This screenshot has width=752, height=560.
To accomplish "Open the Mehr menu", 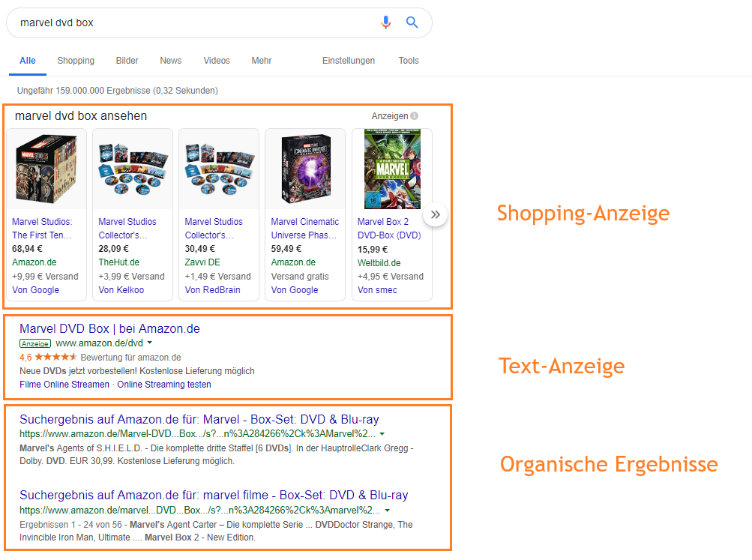I will [x=262, y=61].
